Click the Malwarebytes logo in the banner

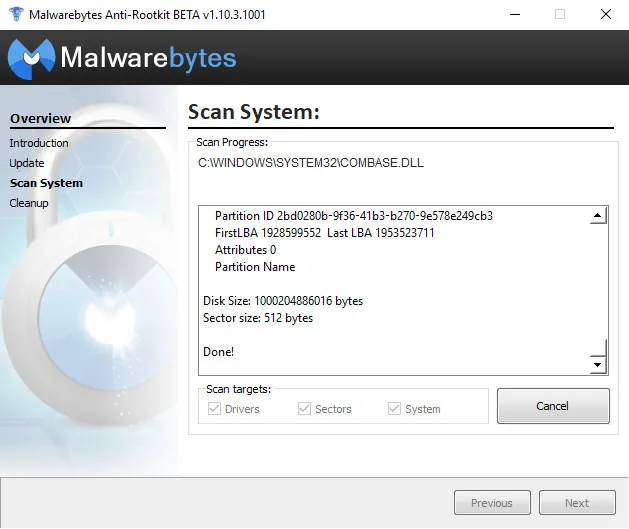122,58
